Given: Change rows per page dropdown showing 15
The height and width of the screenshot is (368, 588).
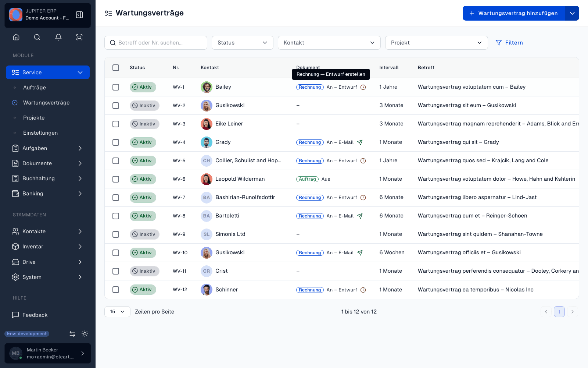Looking at the screenshot, I should point(117,312).
